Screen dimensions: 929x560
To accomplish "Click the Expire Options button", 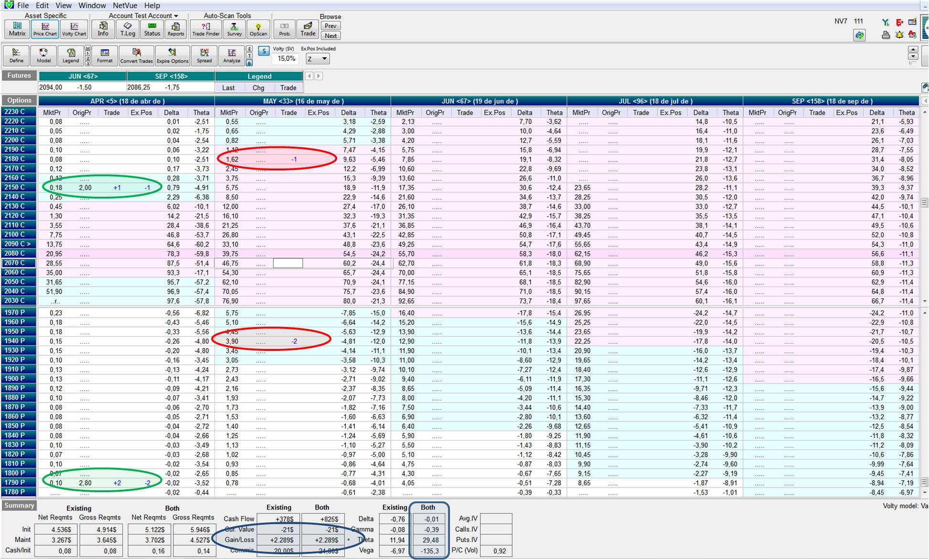I will [172, 55].
